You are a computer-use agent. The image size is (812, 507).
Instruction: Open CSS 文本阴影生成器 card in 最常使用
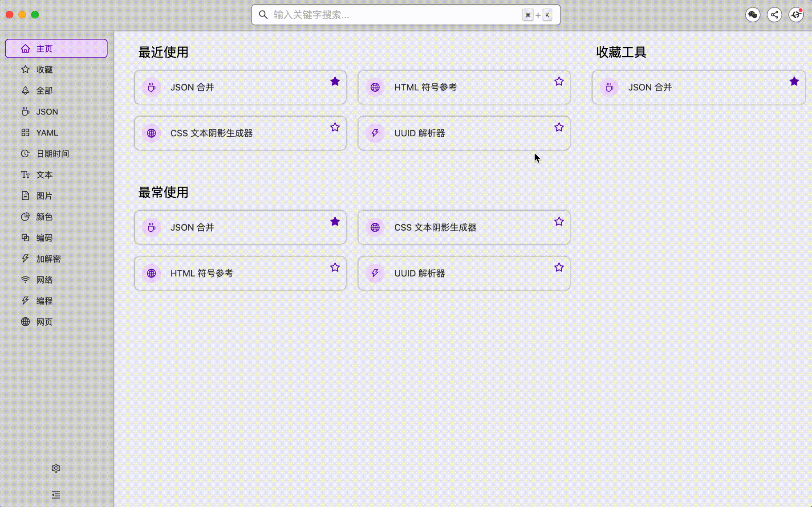(464, 227)
